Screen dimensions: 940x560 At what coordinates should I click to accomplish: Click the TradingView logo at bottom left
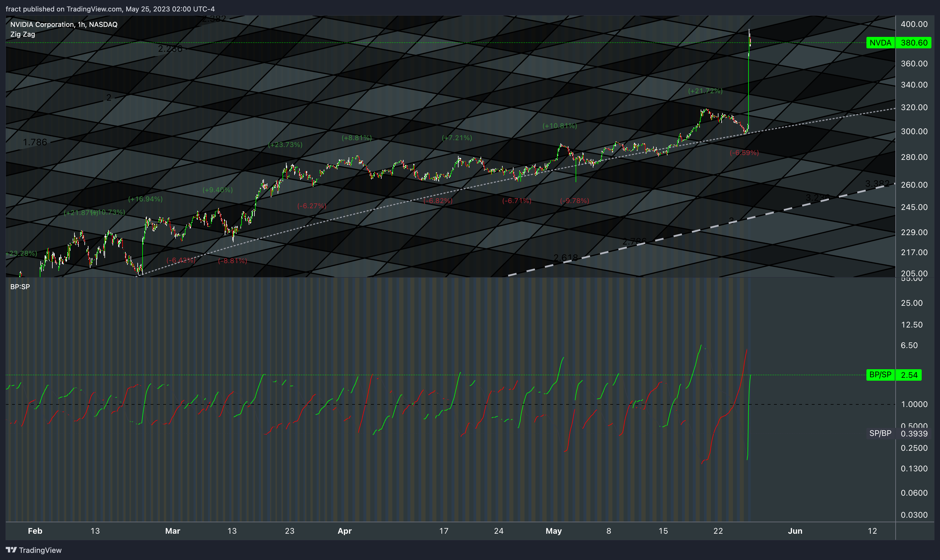pos(33,550)
